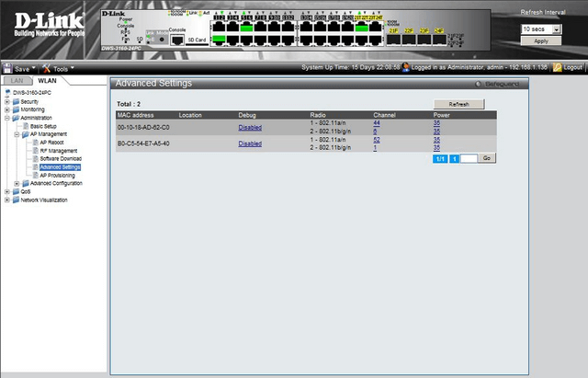
Task: Click the Tools wrench icon
Action: pyautogui.click(x=46, y=68)
